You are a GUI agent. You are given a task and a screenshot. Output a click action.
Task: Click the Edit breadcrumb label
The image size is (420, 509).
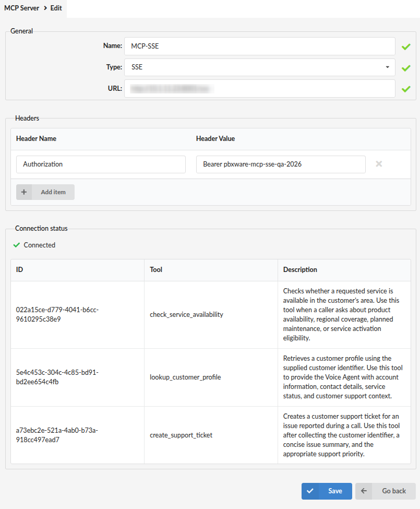(56, 8)
